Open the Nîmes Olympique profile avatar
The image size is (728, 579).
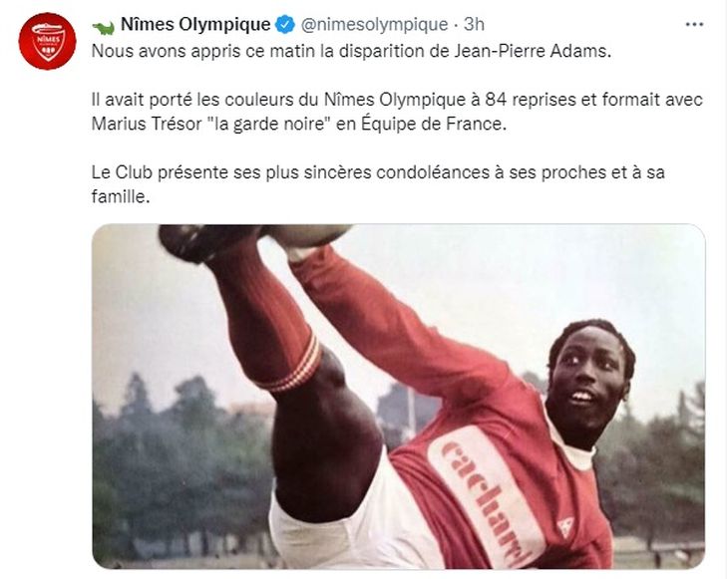click(x=47, y=41)
